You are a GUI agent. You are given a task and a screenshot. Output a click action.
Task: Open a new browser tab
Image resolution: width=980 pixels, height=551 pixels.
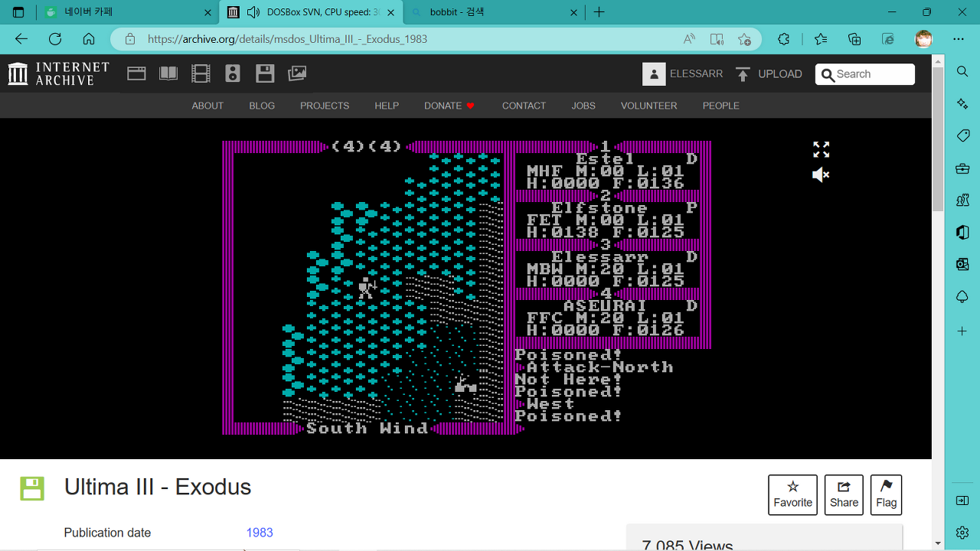tap(599, 12)
